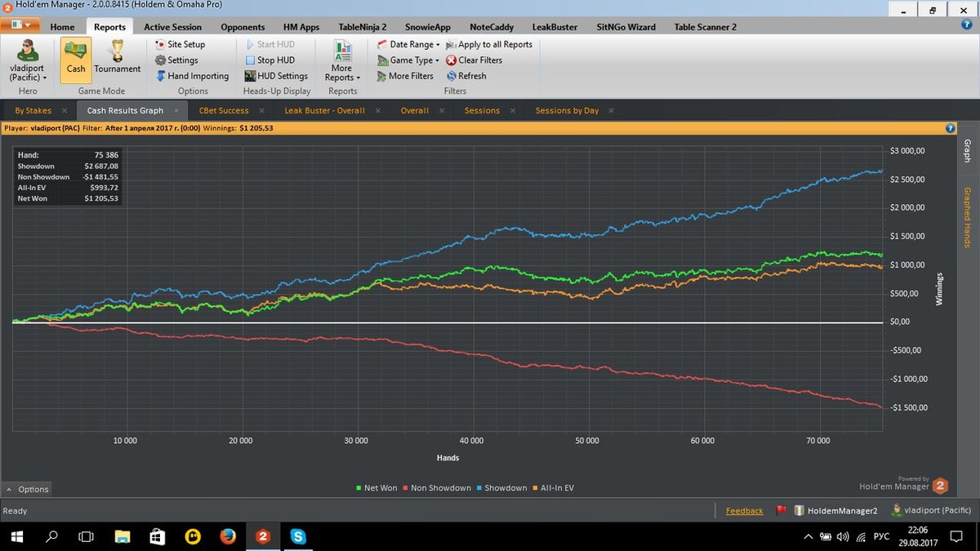Open hero selector vladiport (Pacific)
This screenshot has width=980, height=551.
pyautogui.click(x=28, y=60)
